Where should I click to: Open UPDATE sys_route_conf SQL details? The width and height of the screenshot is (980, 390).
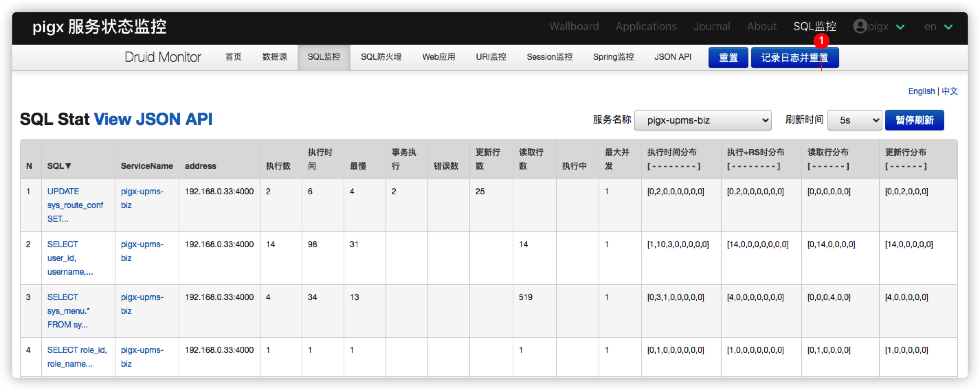click(75, 205)
